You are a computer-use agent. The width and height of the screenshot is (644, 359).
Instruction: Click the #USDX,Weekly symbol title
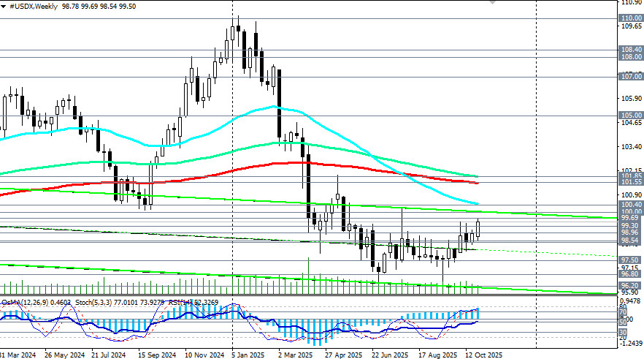click(x=34, y=7)
